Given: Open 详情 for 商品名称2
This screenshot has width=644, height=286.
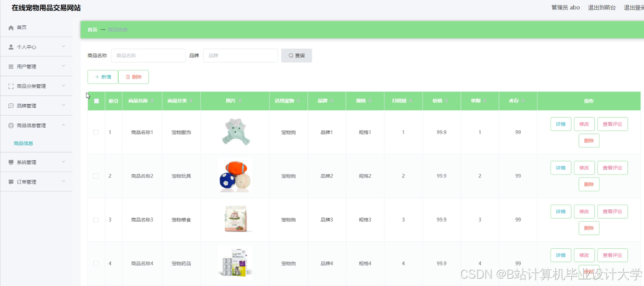Looking at the screenshot, I should [x=561, y=168].
